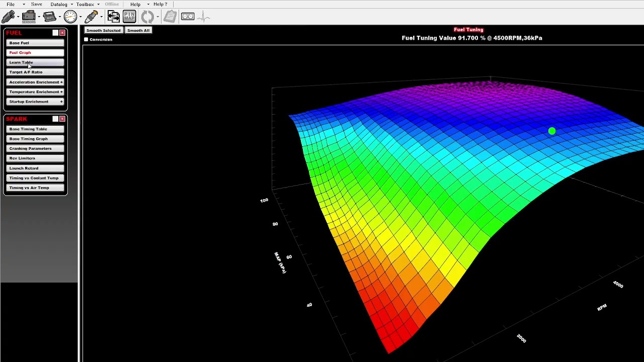
Task: Expand the Acceleration Enrichment submenu
Action: point(36,82)
